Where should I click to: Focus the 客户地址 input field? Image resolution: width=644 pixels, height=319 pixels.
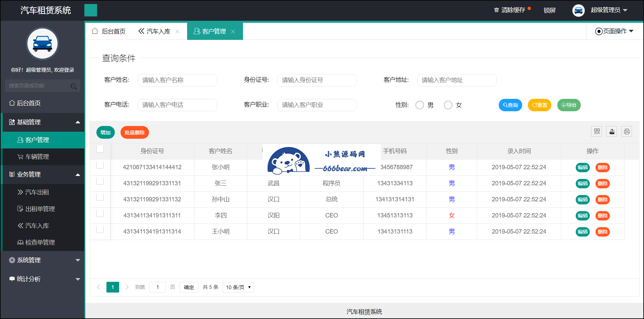click(457, 80)
